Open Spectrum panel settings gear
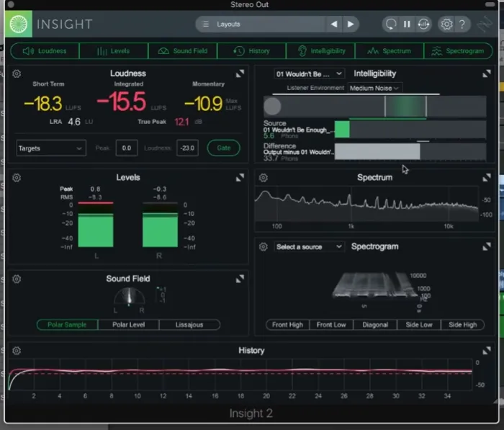Screen dimensions: 504x430 click(x=264, y=177)
